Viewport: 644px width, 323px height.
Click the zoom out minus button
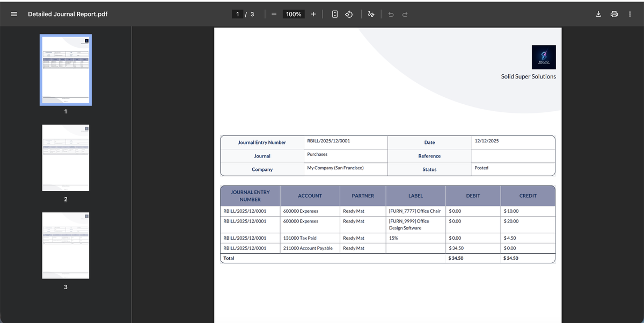(273, 14)
